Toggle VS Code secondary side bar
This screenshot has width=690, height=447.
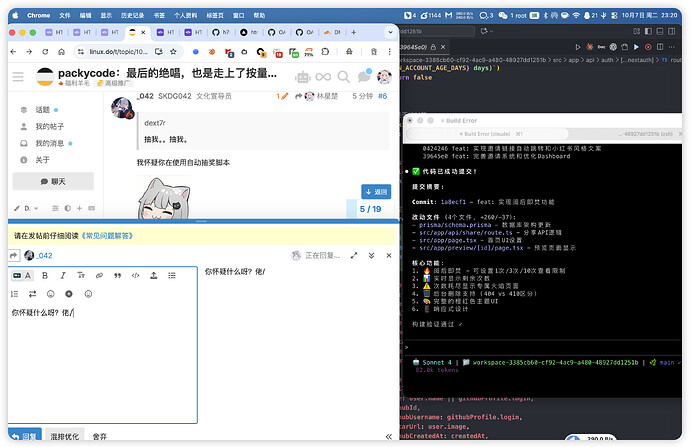click(672, 31)
